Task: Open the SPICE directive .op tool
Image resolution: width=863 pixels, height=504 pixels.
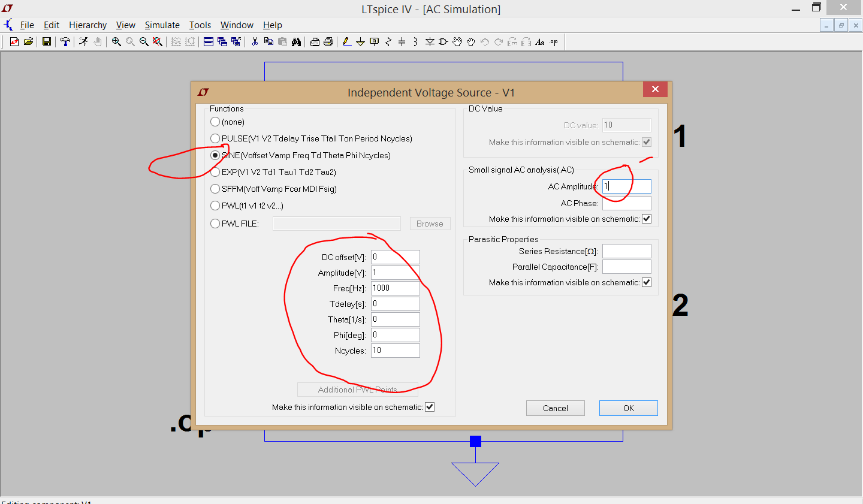Action: pos(554,42)
